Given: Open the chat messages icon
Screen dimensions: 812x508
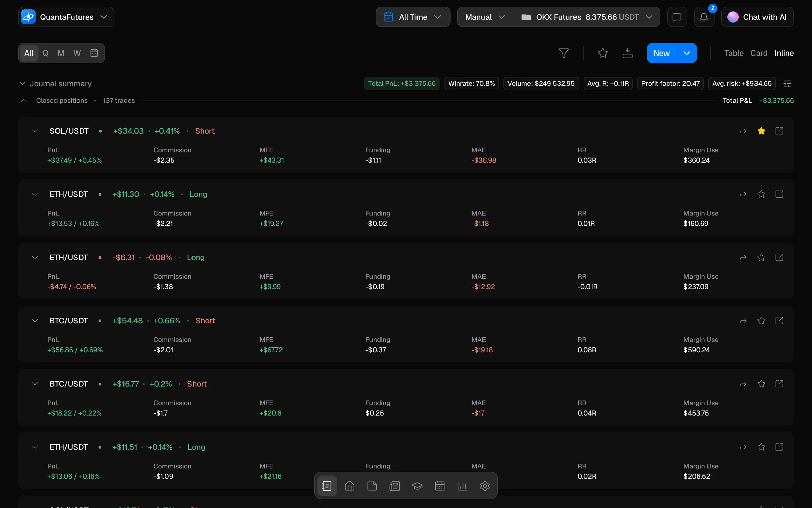Looking at the screenshot, I should pyautogui.click(x=677, y=17).
